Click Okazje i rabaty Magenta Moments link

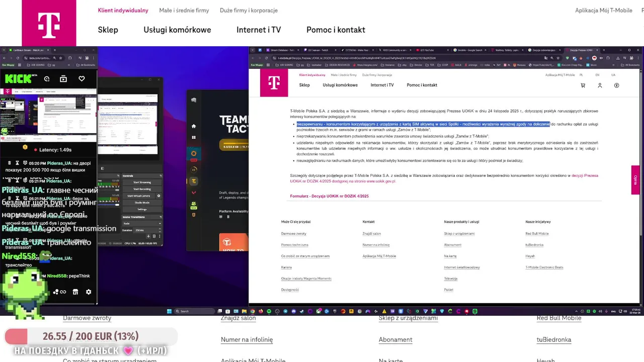tap(306, 279)
